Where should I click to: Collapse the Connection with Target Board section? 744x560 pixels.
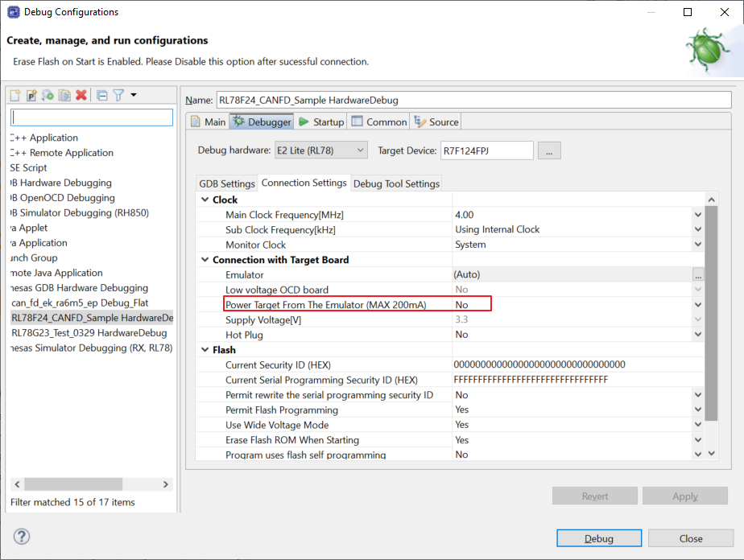(x=205, y=260)
